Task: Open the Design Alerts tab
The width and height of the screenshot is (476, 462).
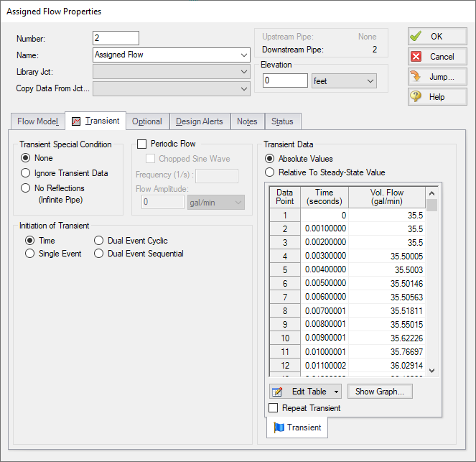Action: 200,121
